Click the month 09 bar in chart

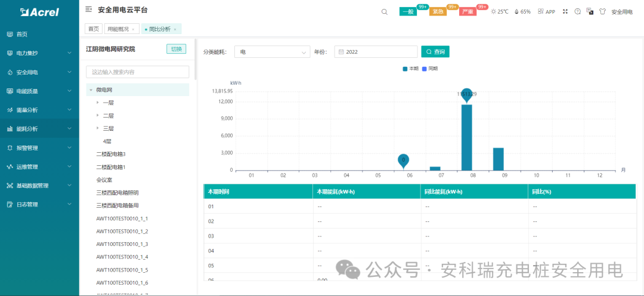click(x=498, y=159)
